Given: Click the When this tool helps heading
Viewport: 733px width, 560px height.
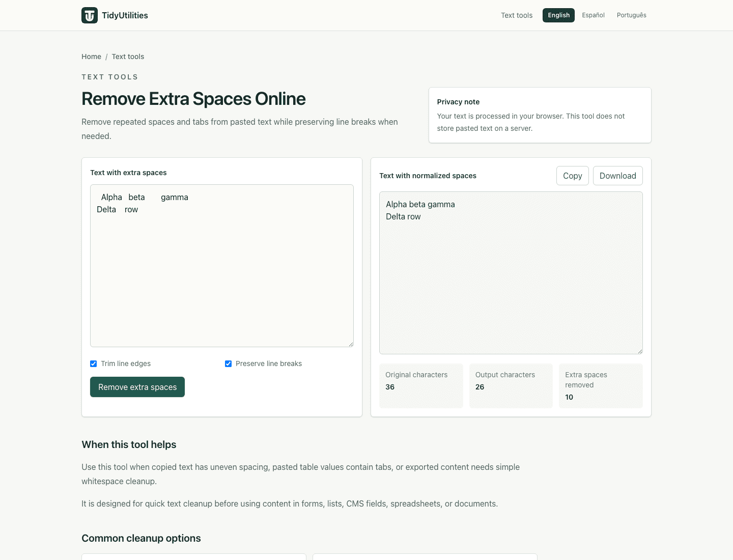Looking at the screenshot, I should click(x=129, y=444).
